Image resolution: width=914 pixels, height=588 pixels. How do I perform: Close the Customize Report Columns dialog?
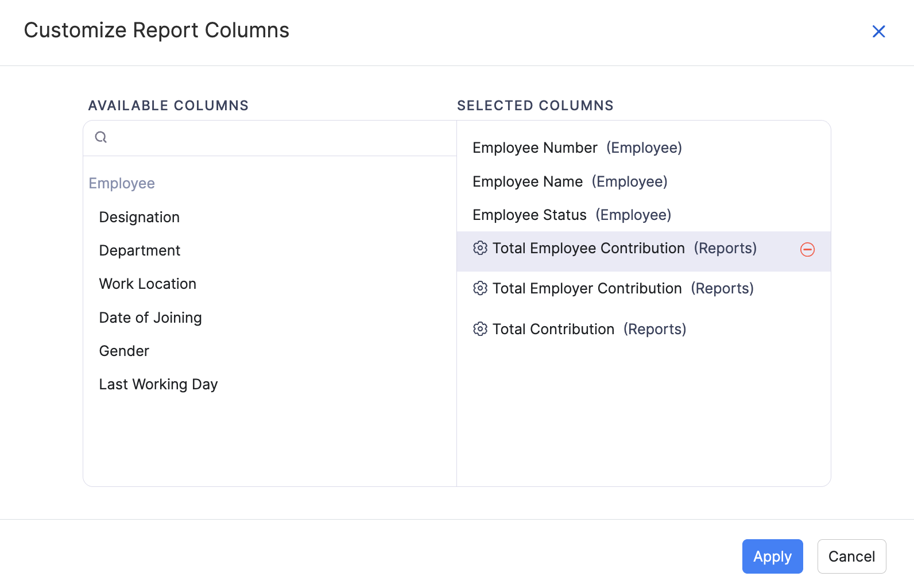point(878,32)
